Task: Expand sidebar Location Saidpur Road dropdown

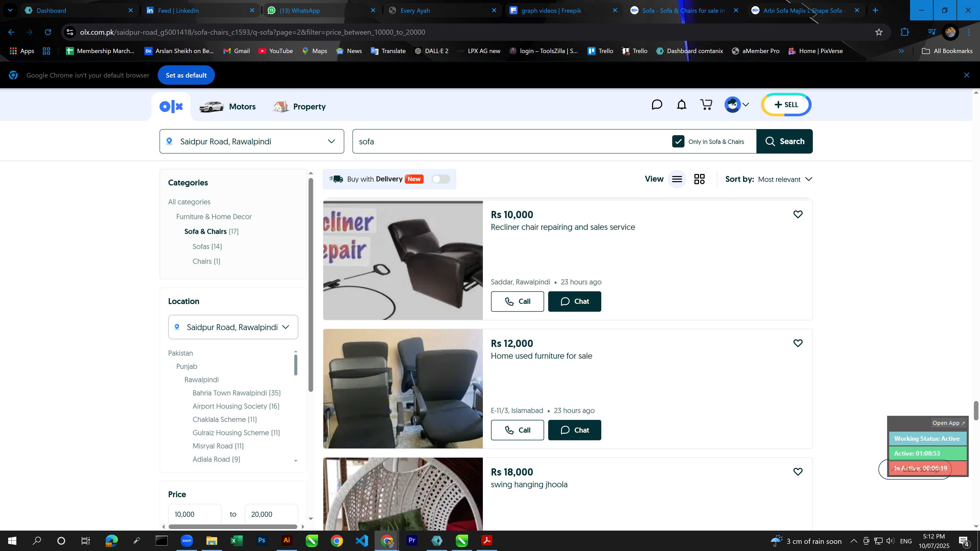Action: (x=233, y=327)
